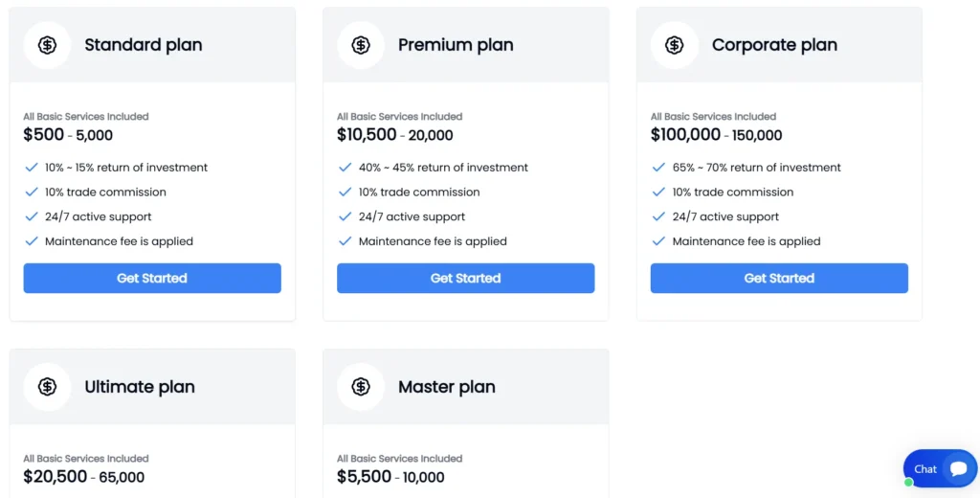This screenshot has height=498, width=980.
Task: Click the $10,500 - 20,000 price text
Action: click(395, 135)
